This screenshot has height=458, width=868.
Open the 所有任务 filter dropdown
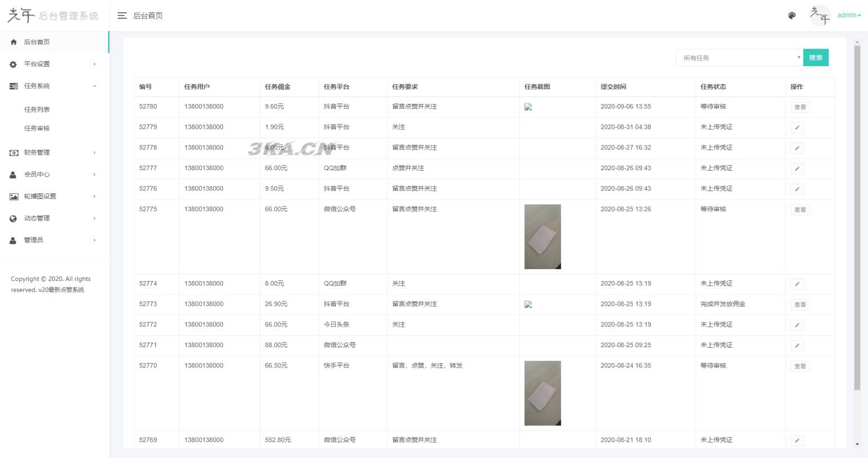pyautogui.click(x=739, y=58)
